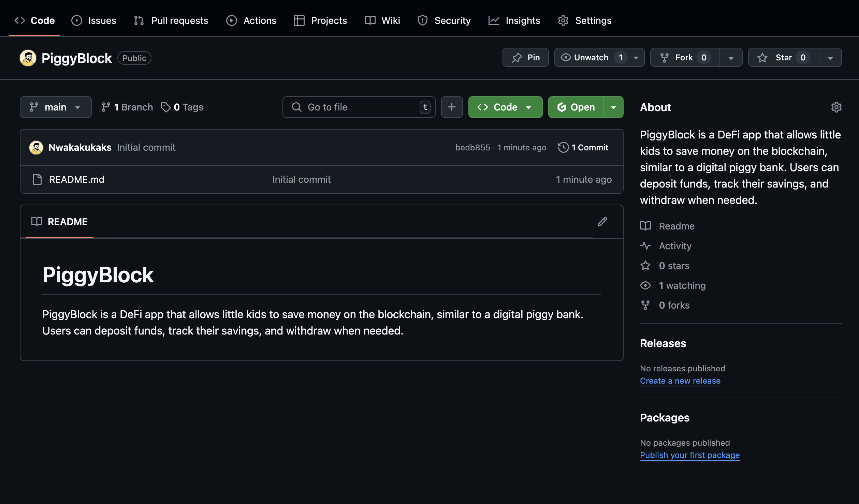Star the PiggyBlock repository

783,57
